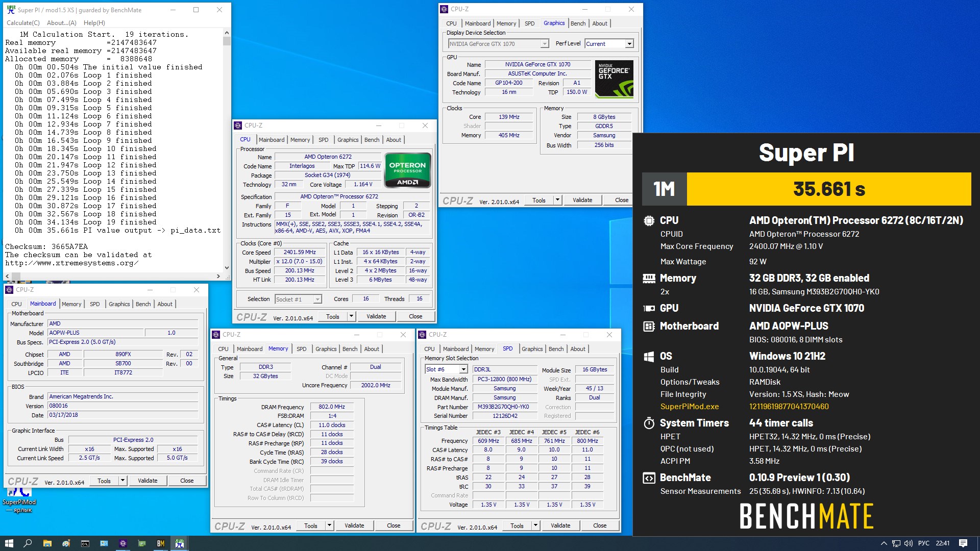Open the About...(A) menu in Super PI
This screenshot has width=980, height=551.
[61, 23]
